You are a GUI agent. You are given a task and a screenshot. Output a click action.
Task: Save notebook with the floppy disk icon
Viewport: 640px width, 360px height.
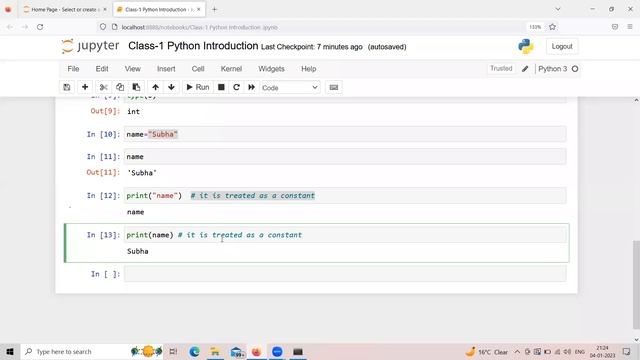point(67,87)
